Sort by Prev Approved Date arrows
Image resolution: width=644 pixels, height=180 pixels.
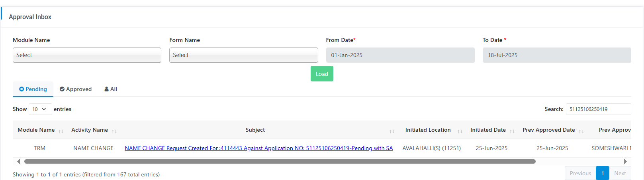(581, 131)
